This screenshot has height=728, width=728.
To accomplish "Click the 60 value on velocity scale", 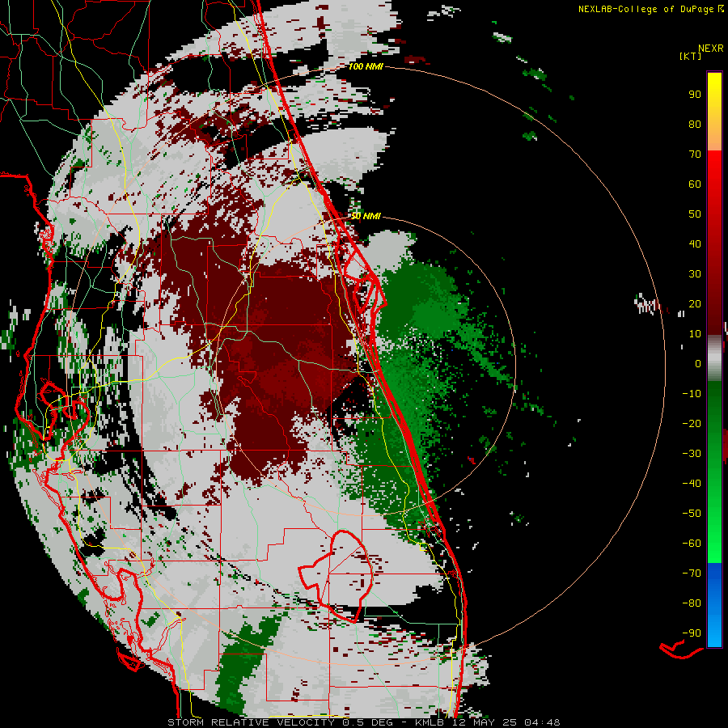I will point(695,184).
